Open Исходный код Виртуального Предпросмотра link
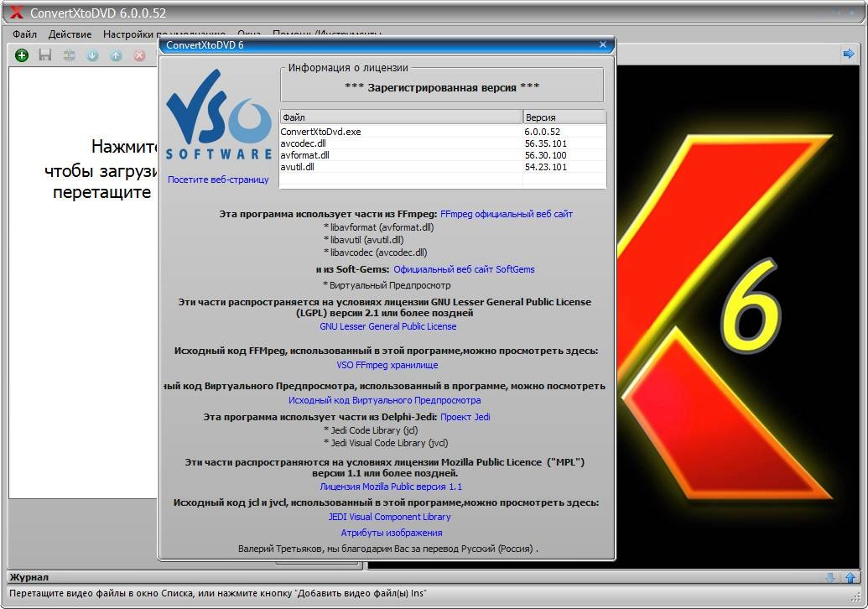The width and height of the screenshot is (868, 609). click(384, 400)
